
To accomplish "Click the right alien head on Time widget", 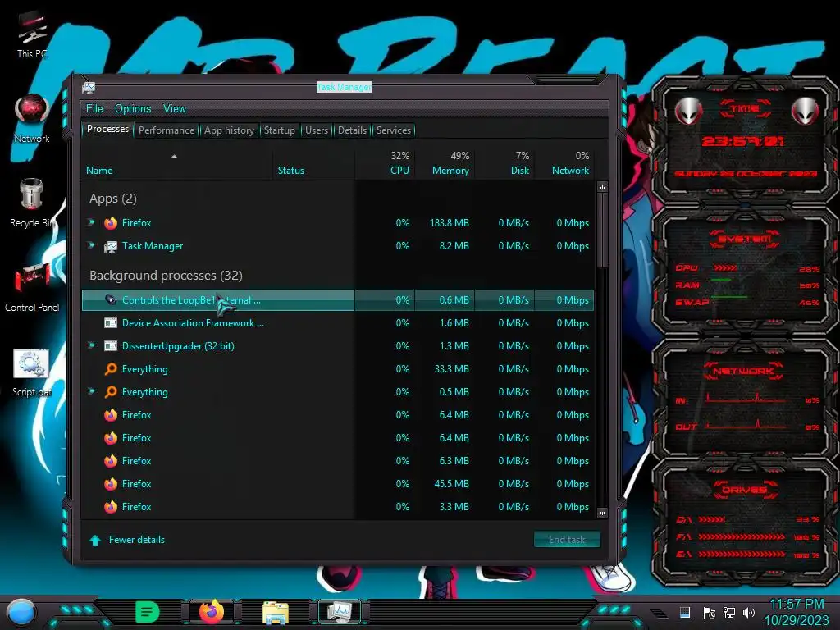I will click(805, 112).
